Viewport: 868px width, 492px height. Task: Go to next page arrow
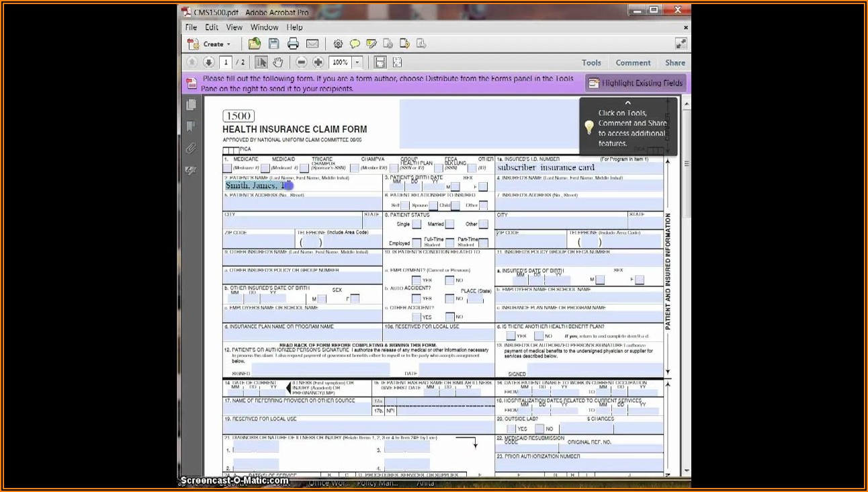208,63
